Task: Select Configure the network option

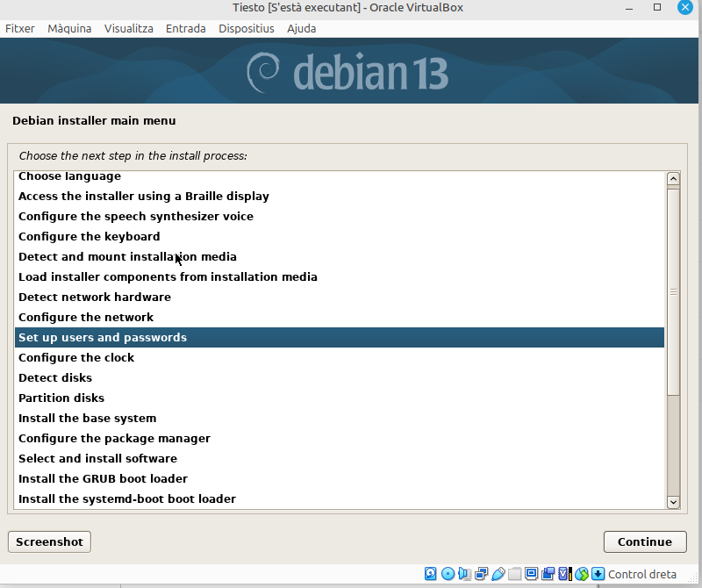Action: [86, 317]
